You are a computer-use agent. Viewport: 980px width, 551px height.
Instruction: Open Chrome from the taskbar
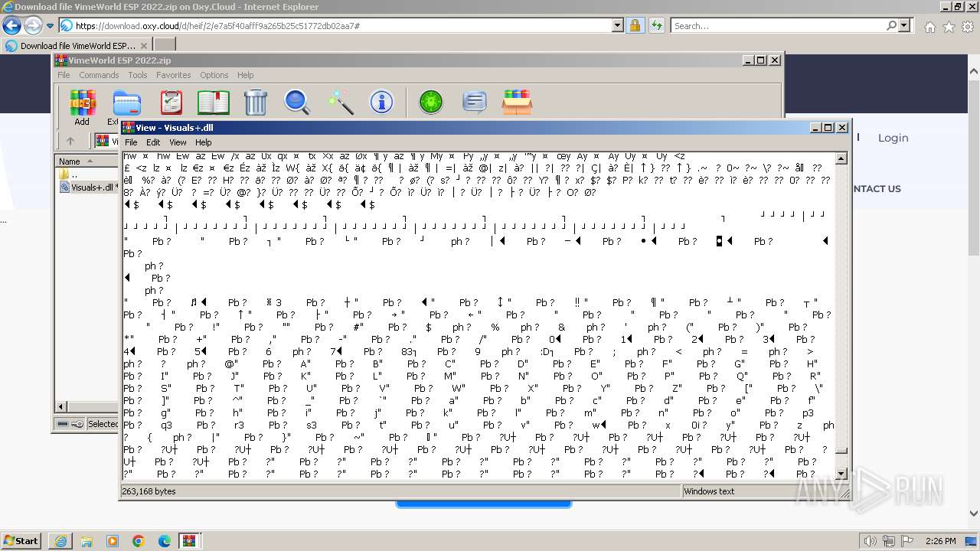coord(139,541)
